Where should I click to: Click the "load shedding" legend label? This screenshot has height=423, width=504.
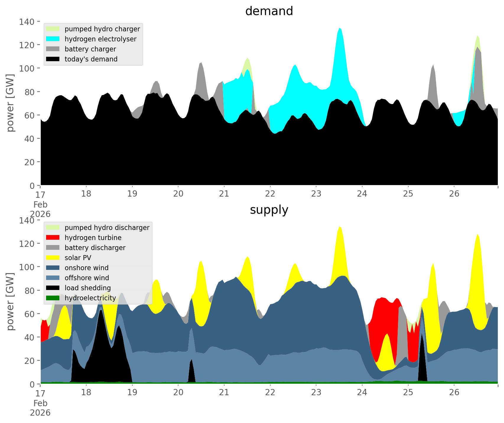tap(87, 288)
